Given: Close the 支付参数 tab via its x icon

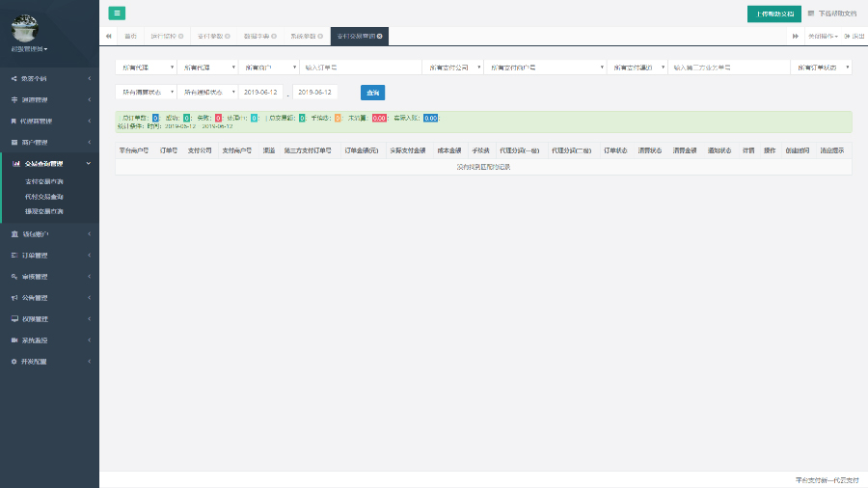Looking at the screenshot, I should click(227, 36).
